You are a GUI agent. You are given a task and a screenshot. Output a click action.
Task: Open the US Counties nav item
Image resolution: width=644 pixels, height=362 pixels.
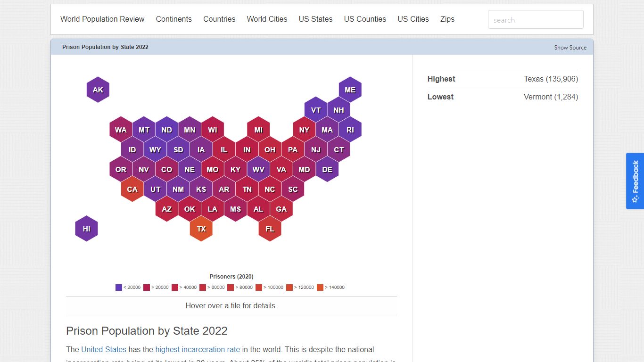[365, 19]
